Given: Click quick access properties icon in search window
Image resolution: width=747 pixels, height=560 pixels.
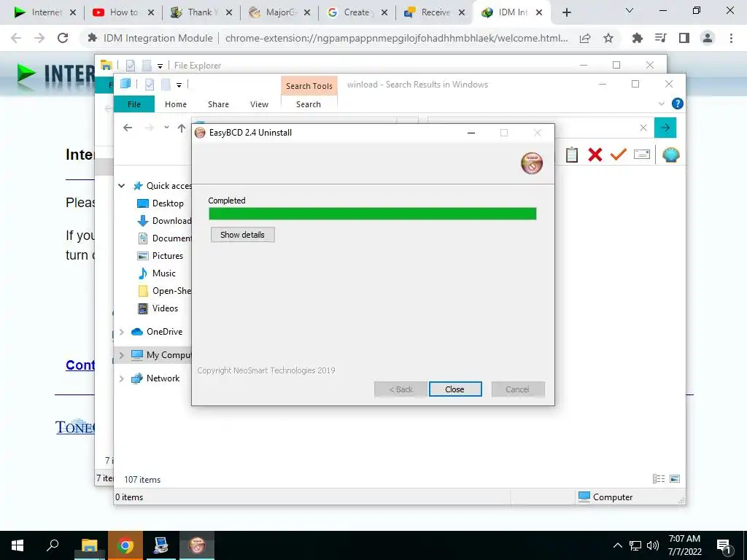Looking at the screenshot, I should pos(149,85).
